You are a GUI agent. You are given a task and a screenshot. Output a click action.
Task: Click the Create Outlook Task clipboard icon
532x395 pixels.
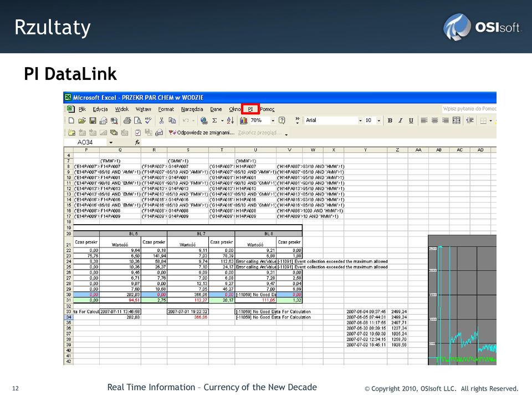[138, 133]
